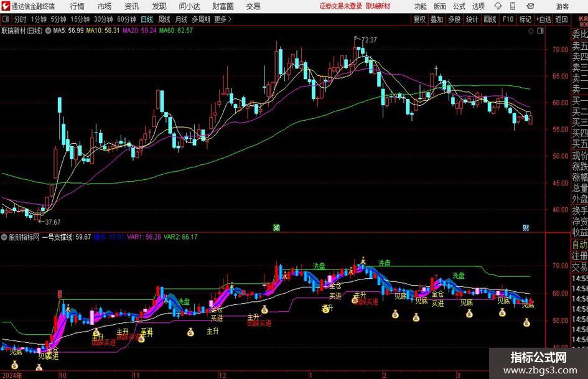The height and width of the screenshot is (379, 588).
Task: Click the 功能 top menu item
Action: tap(421, 6)
